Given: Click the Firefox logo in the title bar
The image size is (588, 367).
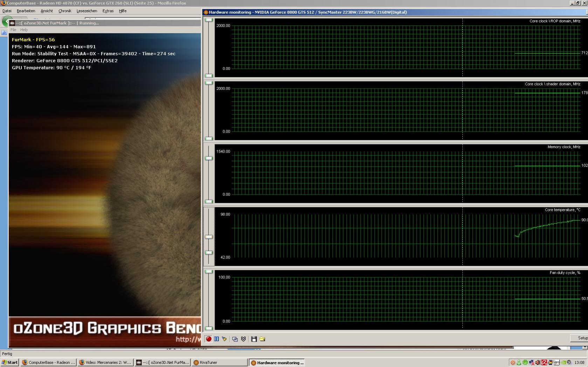Looking at the screenshot, I should pos(3,3).
